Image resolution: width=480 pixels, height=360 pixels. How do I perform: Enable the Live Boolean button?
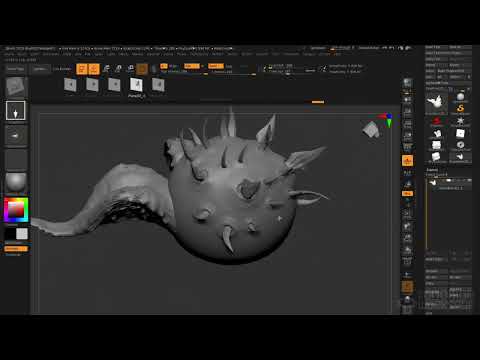[62, 69]
